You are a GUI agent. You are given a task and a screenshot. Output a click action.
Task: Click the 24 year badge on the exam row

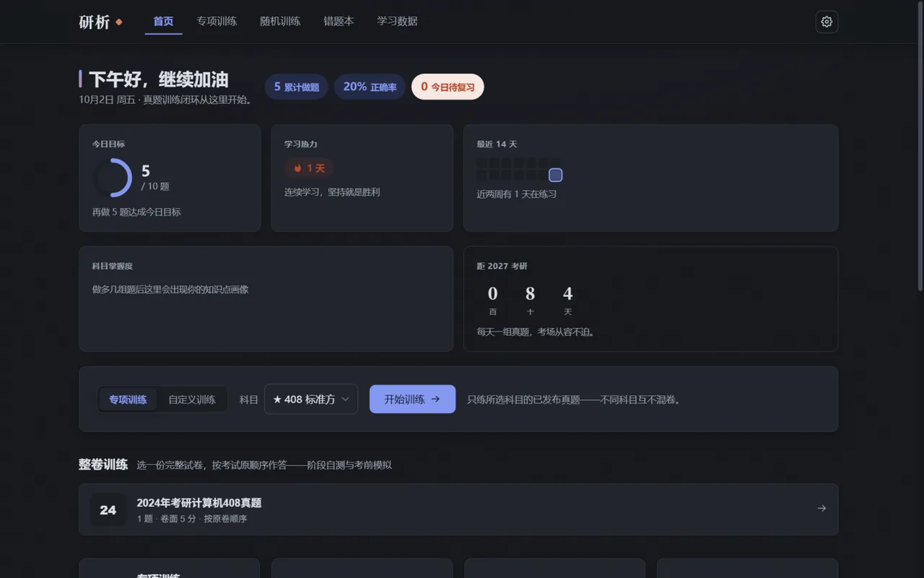(108, 510)
